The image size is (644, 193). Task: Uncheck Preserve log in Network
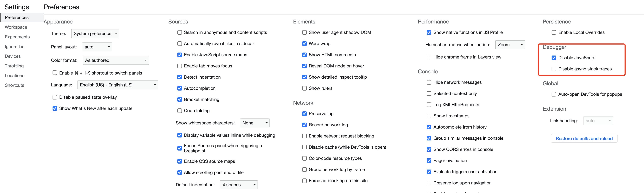[304, 114]
